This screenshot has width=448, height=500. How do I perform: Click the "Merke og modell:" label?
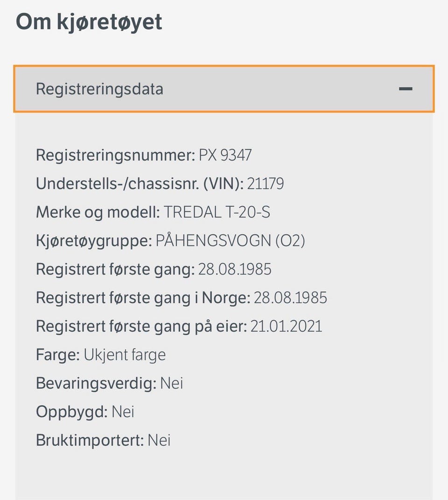[98, 212]
